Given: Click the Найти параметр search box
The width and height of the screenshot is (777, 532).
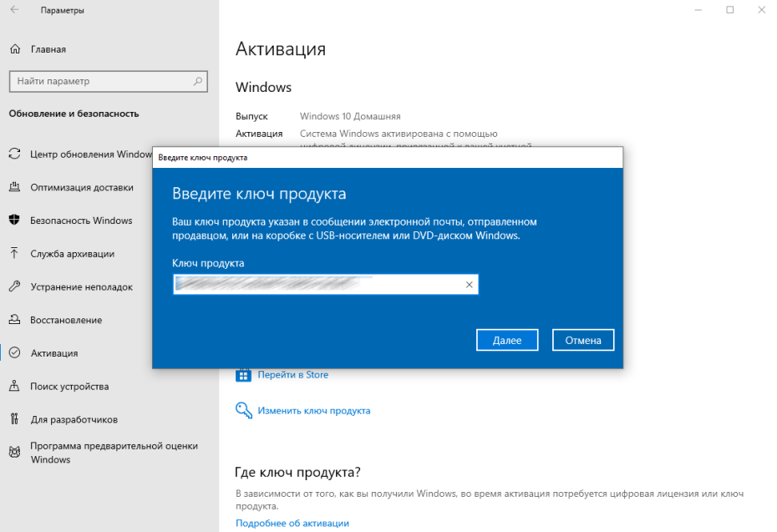Looking at the screenshot, I should 108,81.
